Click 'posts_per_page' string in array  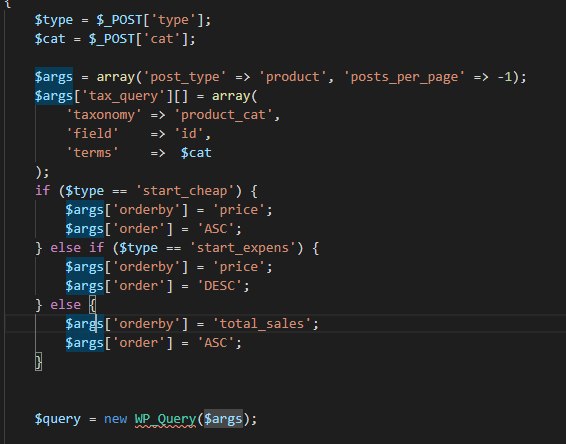[404, 77]
